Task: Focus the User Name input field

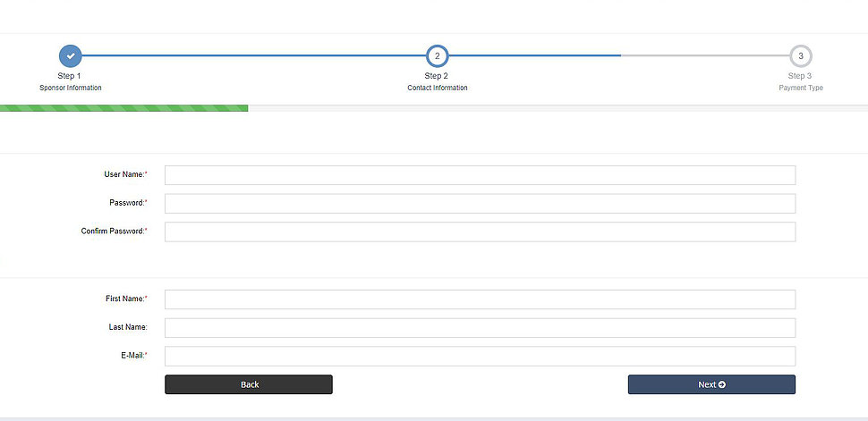Action: 480,175
